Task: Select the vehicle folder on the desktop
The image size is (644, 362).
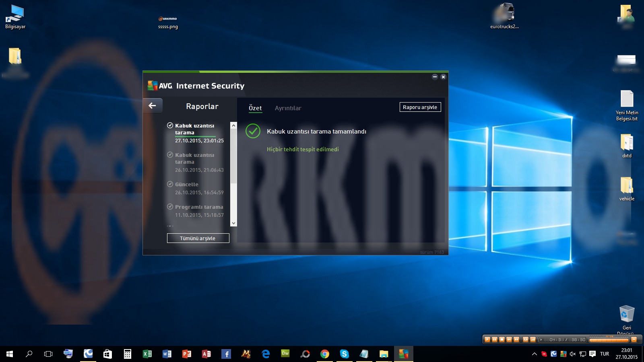Action: [x=627, y=189]
